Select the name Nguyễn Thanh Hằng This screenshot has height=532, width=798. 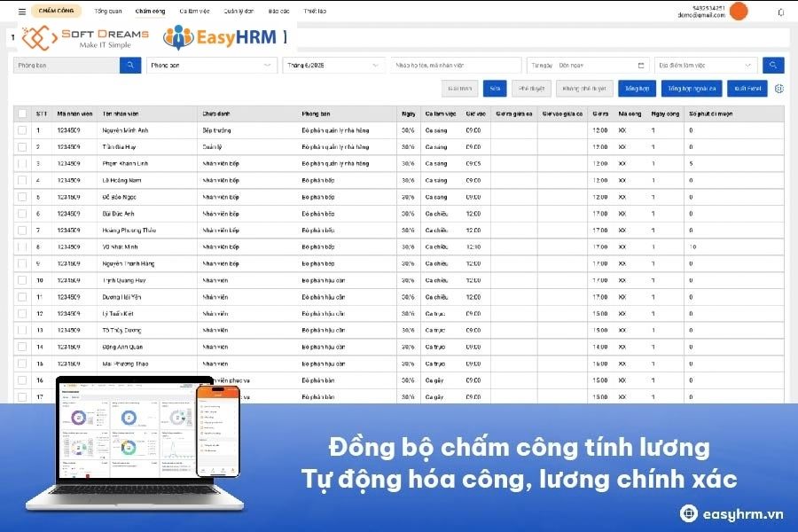point(129,263)
